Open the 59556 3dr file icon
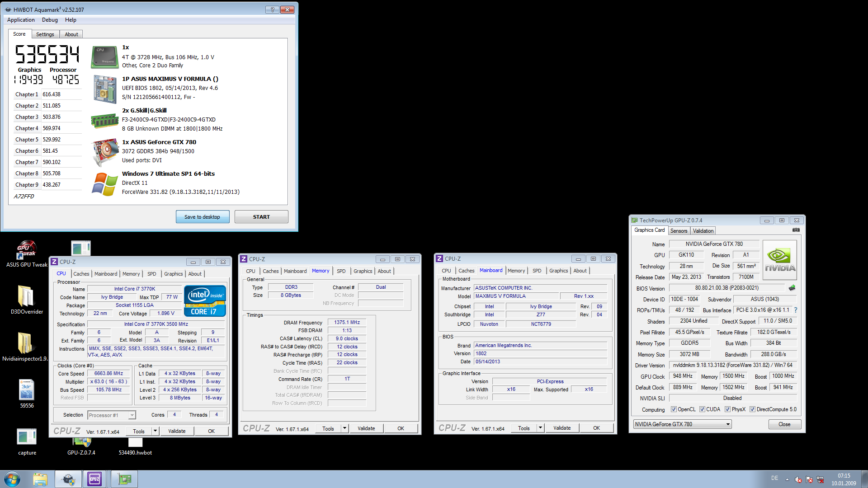 [x=27, y=393]
